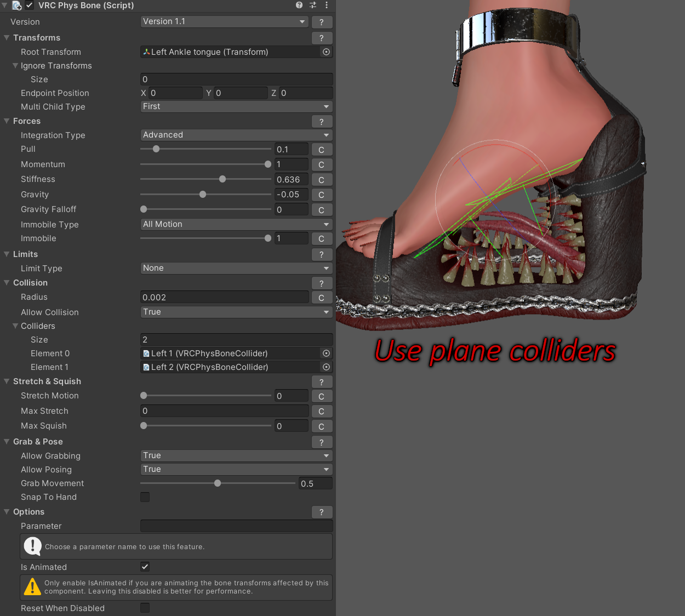Click the curve button next to Pull
The width and height of the screenshot is (685, 616).
322,150
